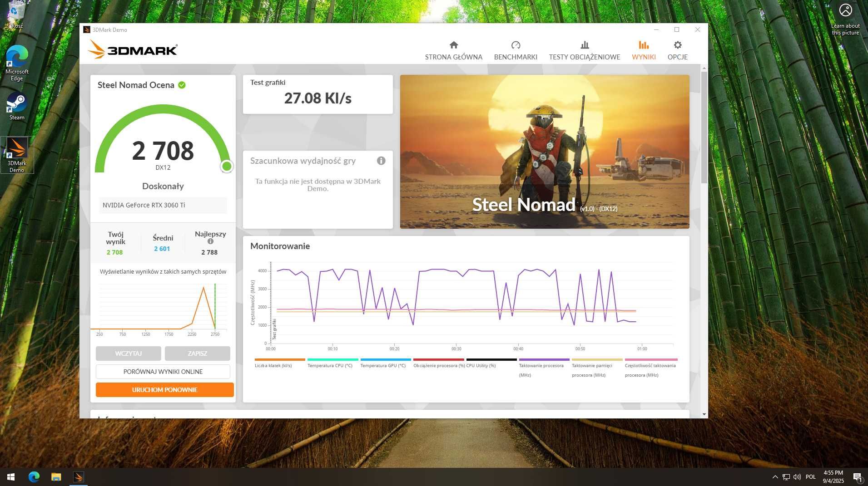Click the Średni score 2 601
868x486 pixels.
162,249
